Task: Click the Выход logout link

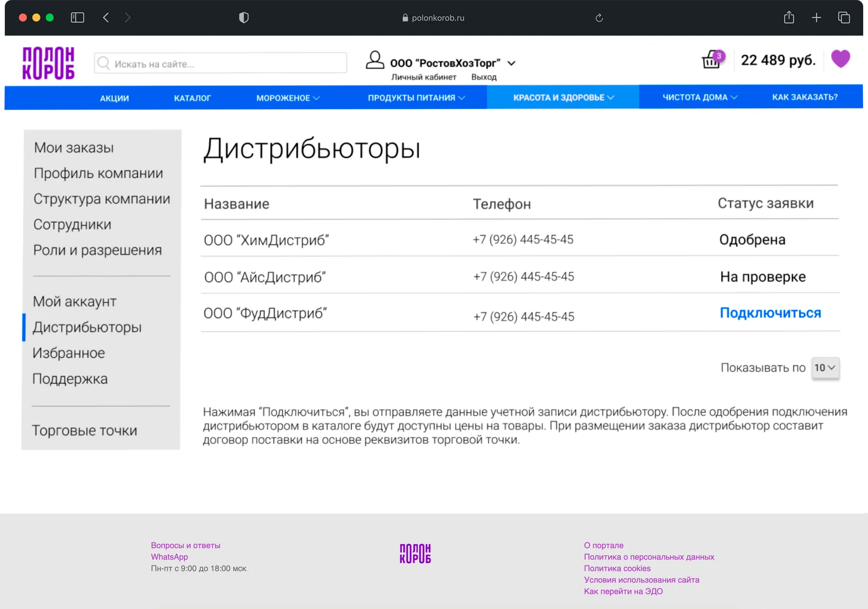Action: pyautogui.click(x=483, y=77)
